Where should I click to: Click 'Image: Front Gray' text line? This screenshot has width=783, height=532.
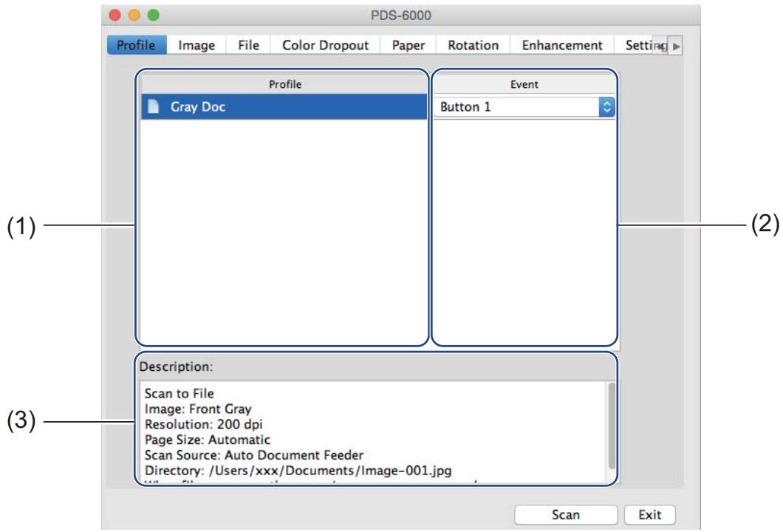(x=198, y=409)
